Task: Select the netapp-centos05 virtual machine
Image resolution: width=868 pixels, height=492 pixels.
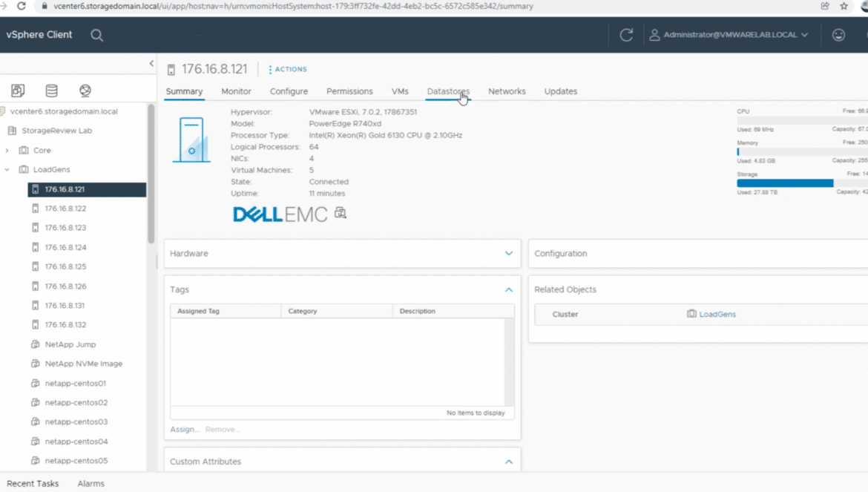Action: (76, 461)
